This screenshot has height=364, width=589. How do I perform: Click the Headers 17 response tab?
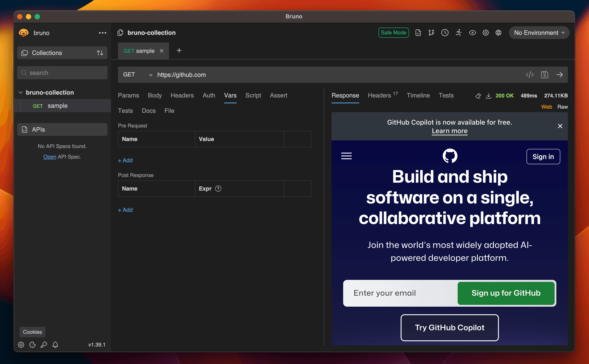pos(382,95)
